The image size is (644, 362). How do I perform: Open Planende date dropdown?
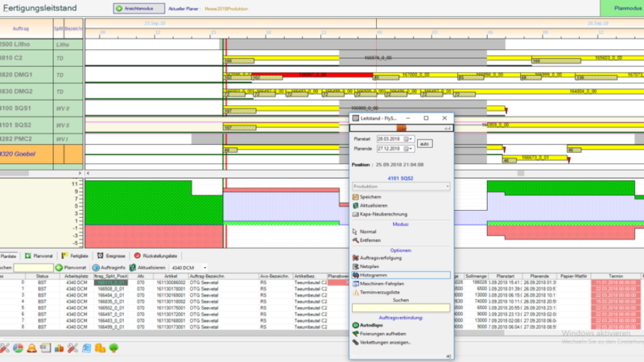(411, 149)
